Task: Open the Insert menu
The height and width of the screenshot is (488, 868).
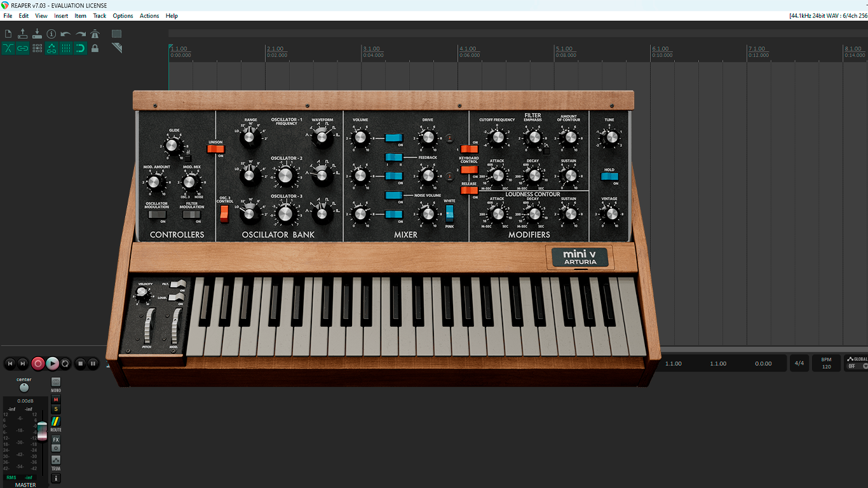Action: click(x=61, y=16)
